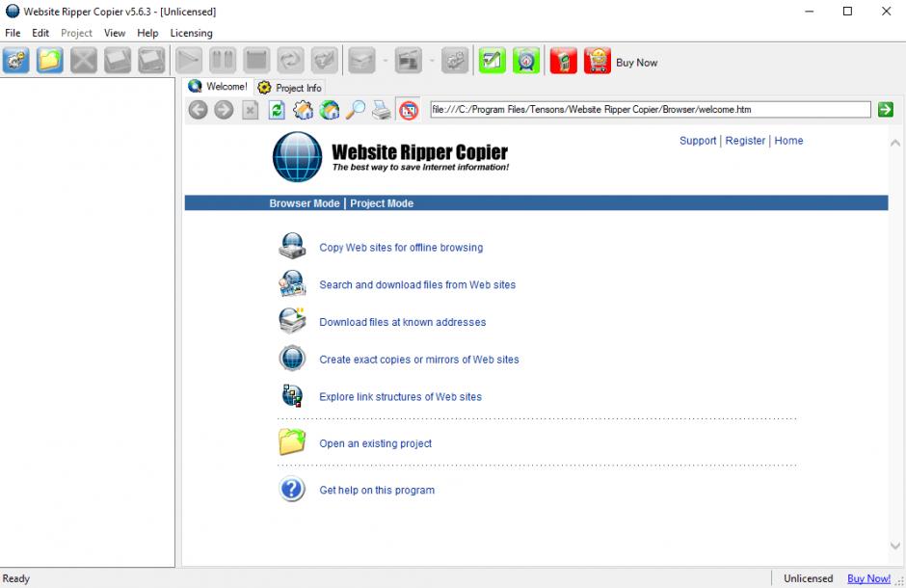
Task: Switch to the Project Info tab
Action: (x=290, y=88)
